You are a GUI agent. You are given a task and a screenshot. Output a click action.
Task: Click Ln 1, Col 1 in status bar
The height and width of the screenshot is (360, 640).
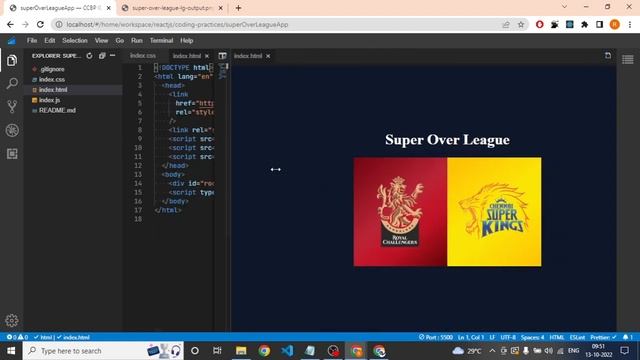(x=471, y=337)
